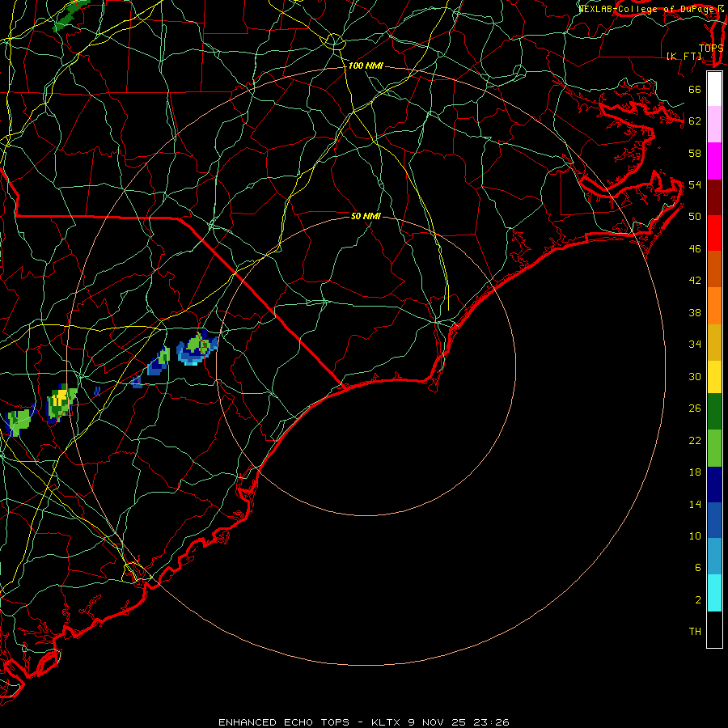Click legend value '38'

pos(695,313)
